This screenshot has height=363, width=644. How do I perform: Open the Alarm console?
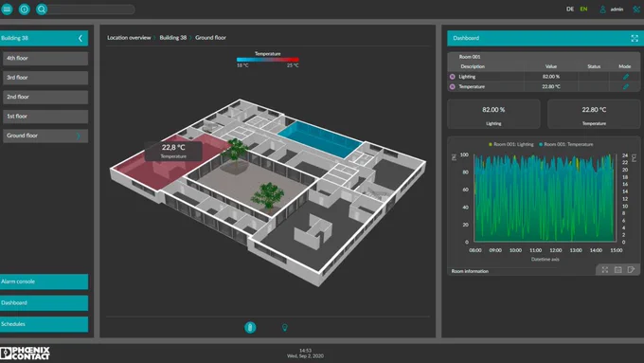pos(44,281)
